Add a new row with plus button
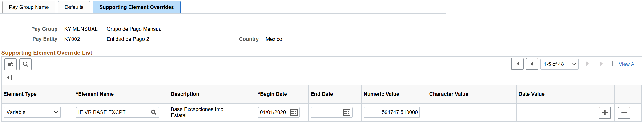This screenshot has width=644, height=123. 604,112
